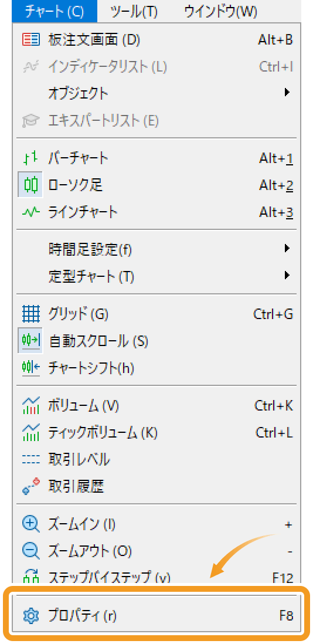Open the ウインドウ(W) menu
313x644 pixels.
[221, 12]
